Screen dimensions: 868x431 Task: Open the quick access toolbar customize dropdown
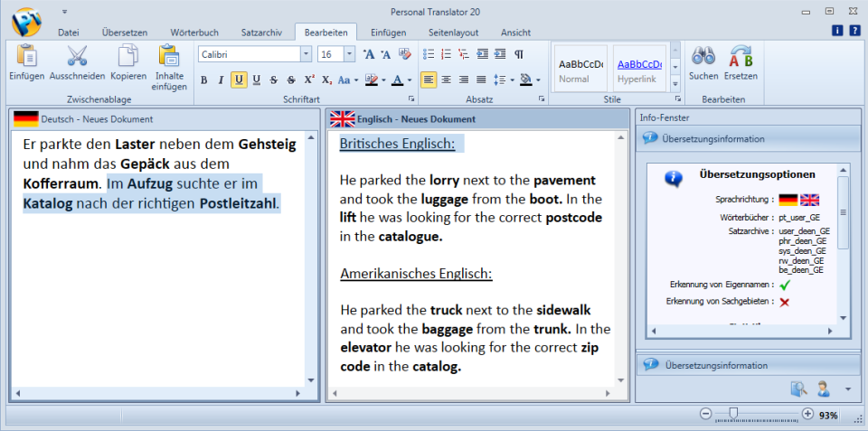click(65, 11)
